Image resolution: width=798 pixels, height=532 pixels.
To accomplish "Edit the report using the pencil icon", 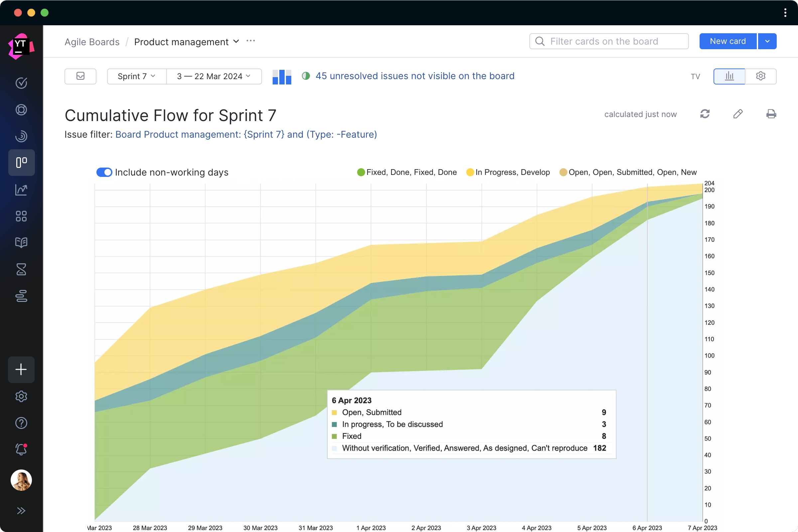I will pos(738,114).
